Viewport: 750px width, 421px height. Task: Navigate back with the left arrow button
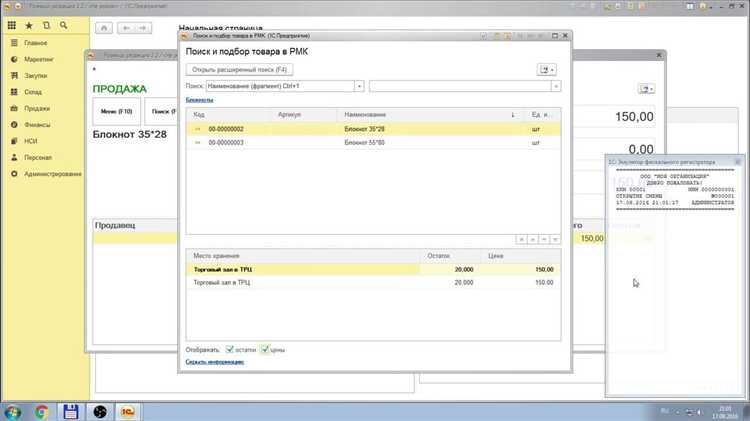point(126,28)
